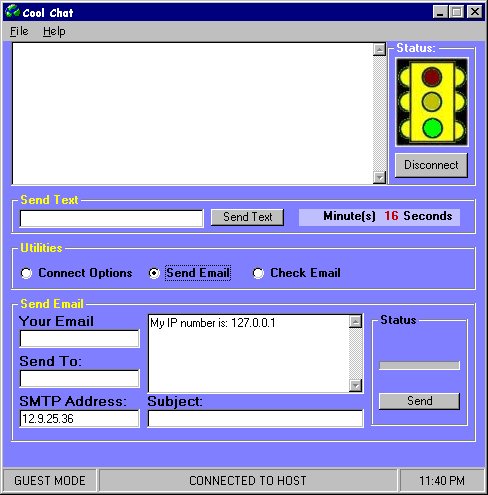The height and width of the screenshot is (495, 488).
Task: Select the Connect Options radio button
Action: (26, 273)
